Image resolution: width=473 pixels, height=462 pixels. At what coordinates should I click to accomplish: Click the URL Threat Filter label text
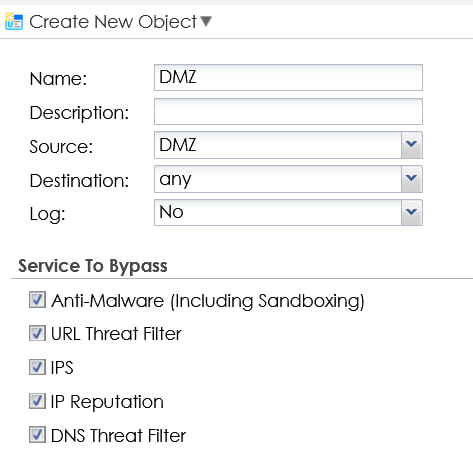[116, 334]
